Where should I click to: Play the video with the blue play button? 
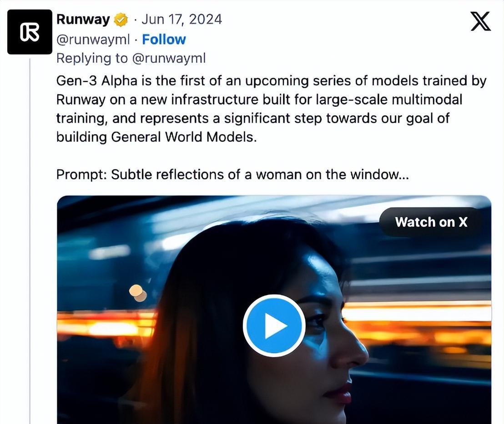(x=274, y=326)
